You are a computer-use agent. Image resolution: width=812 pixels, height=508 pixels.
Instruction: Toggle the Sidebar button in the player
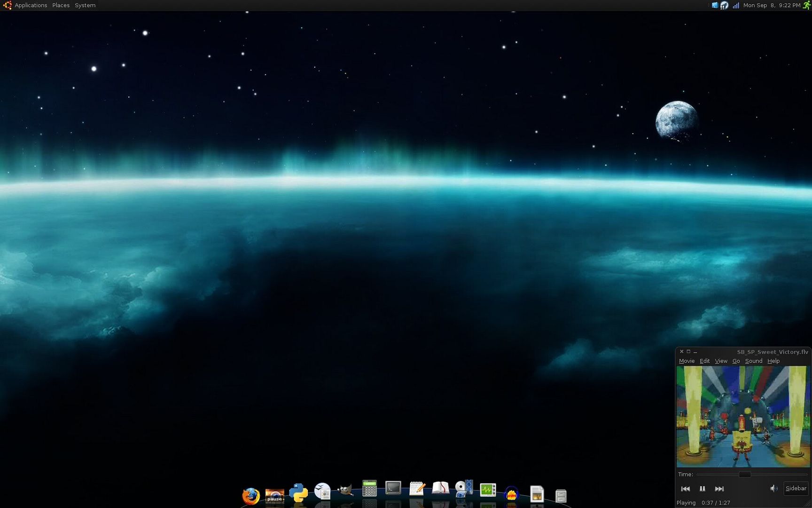[x=796, y=488]
